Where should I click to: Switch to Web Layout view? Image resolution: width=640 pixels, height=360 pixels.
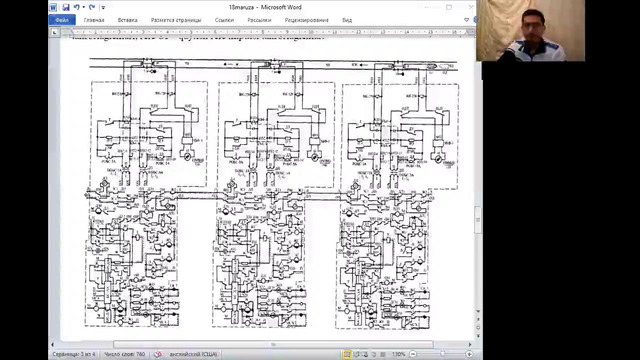(x=364, y=354)
